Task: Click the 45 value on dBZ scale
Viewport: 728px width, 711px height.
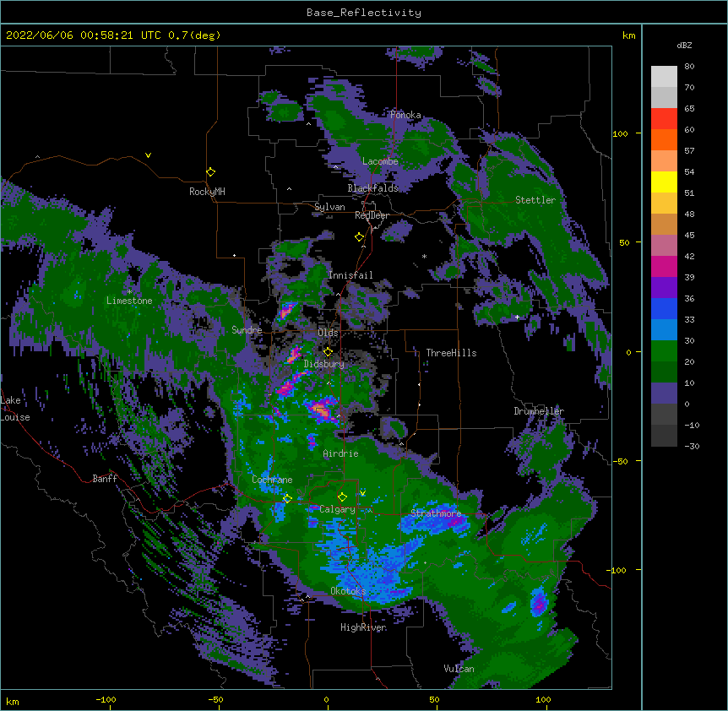Action: [689, 236]
